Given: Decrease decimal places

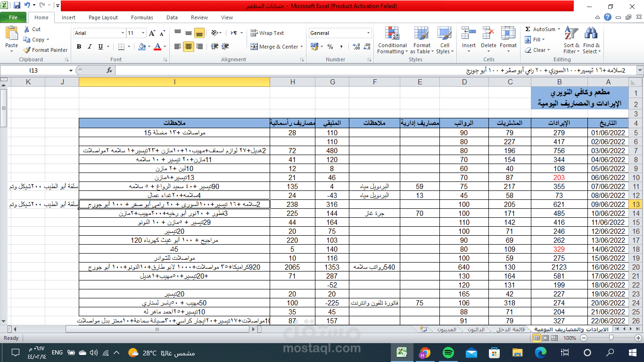Looking at the screenshot, I should [367, 47].
